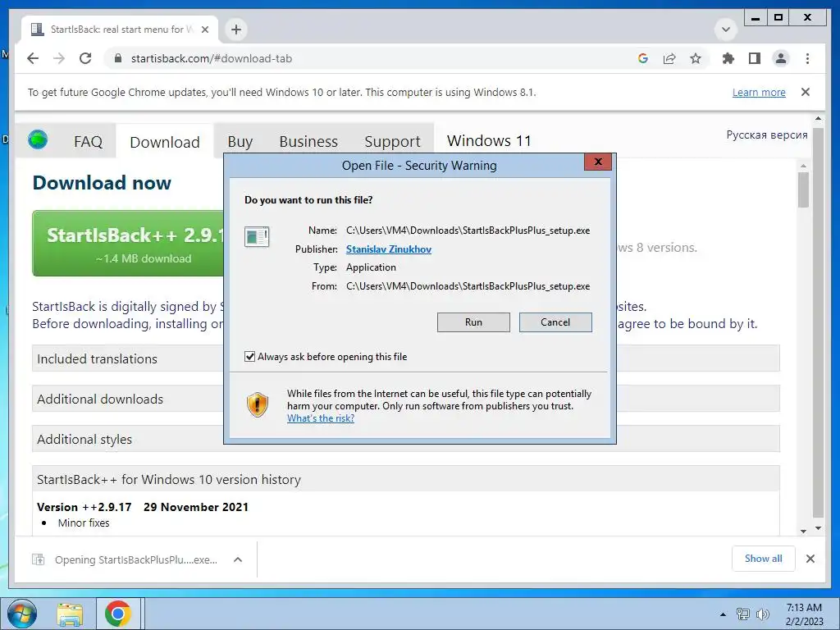Viewport: 840px width, 630px height.
Task: Click the application file icon in dialog
Action: pos(257,236)
